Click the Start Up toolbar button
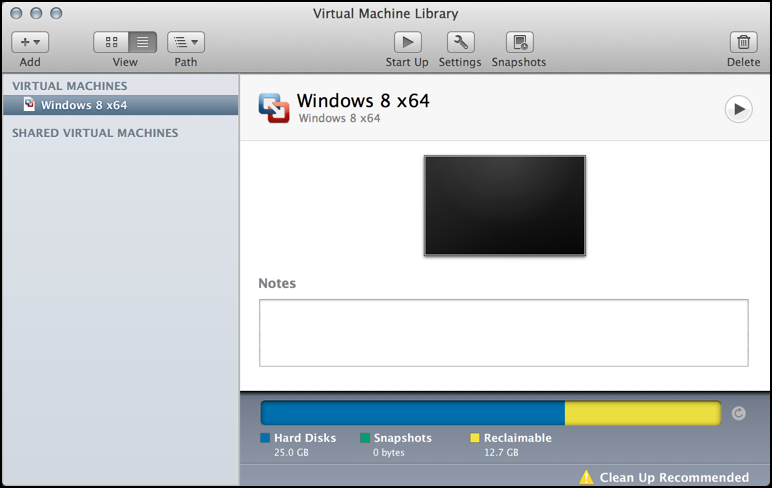The image size is (772, 488). [x=408, y=42]
